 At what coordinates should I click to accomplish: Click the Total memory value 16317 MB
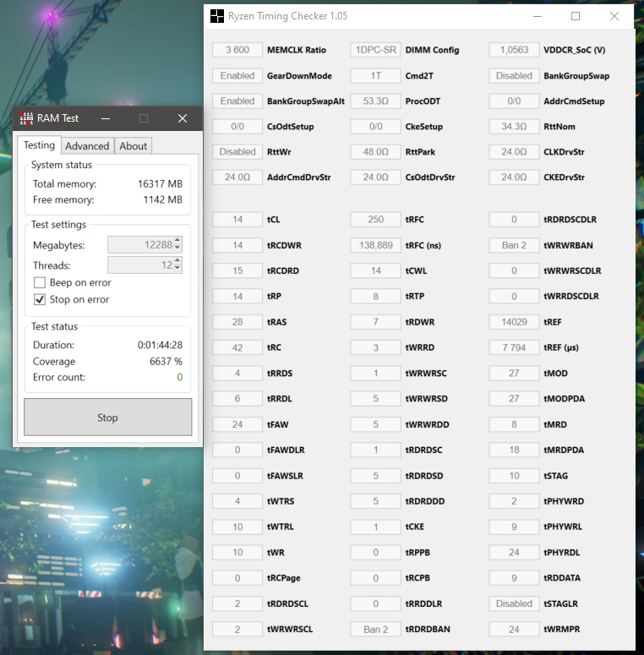pyautogui.click(x=160, y=183)
